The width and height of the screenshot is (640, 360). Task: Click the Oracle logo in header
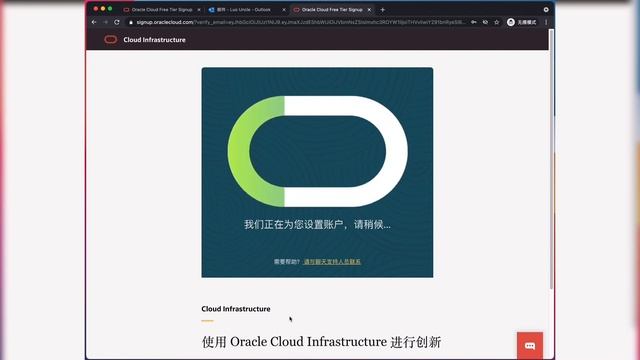tap(111, 40)
